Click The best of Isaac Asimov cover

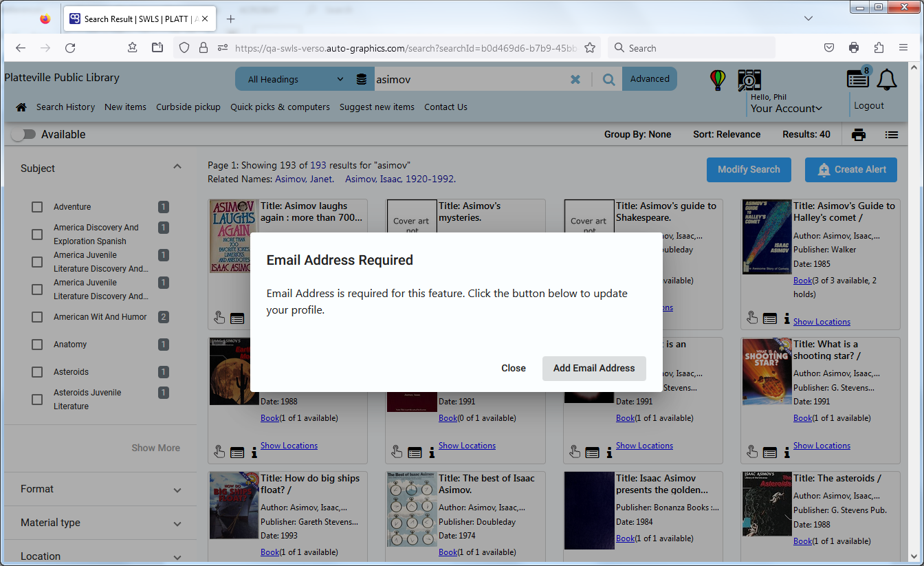(411, 510)
